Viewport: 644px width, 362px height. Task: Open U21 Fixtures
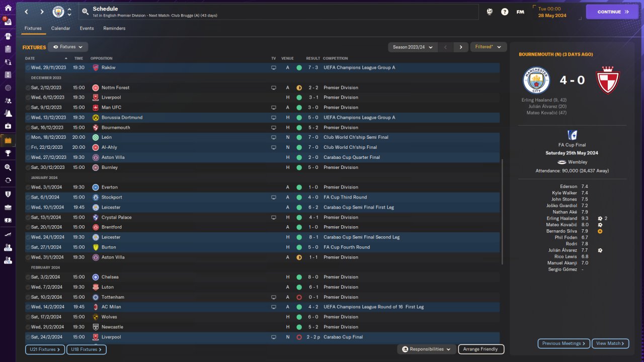(x=45, y=349)
